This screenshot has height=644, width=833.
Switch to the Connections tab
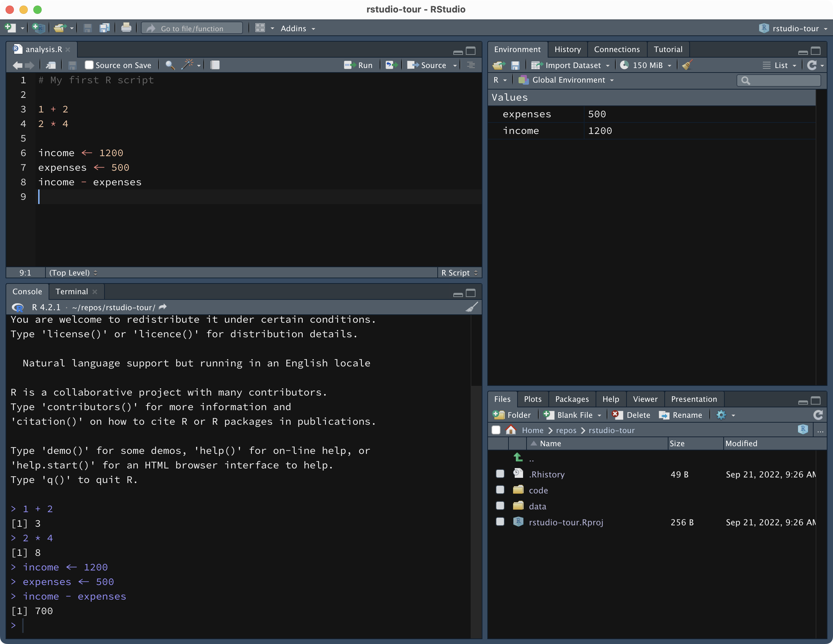pos(617,50)
